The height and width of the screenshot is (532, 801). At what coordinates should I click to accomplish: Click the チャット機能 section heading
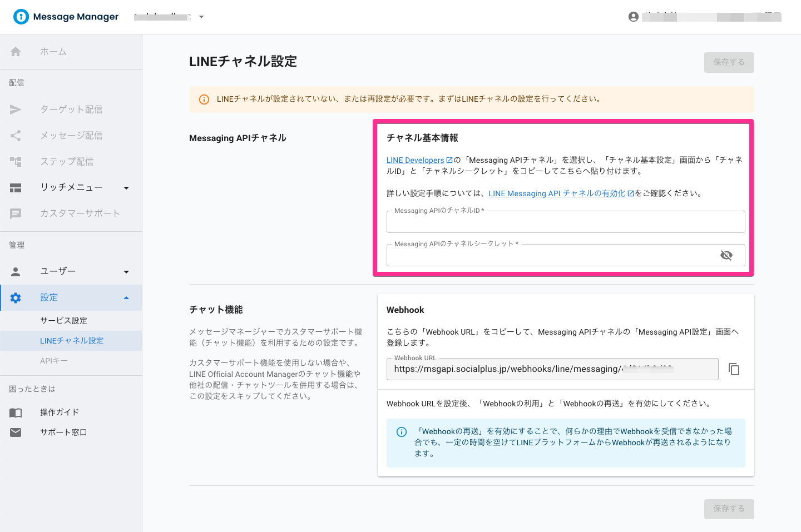(x=216, y=310)
